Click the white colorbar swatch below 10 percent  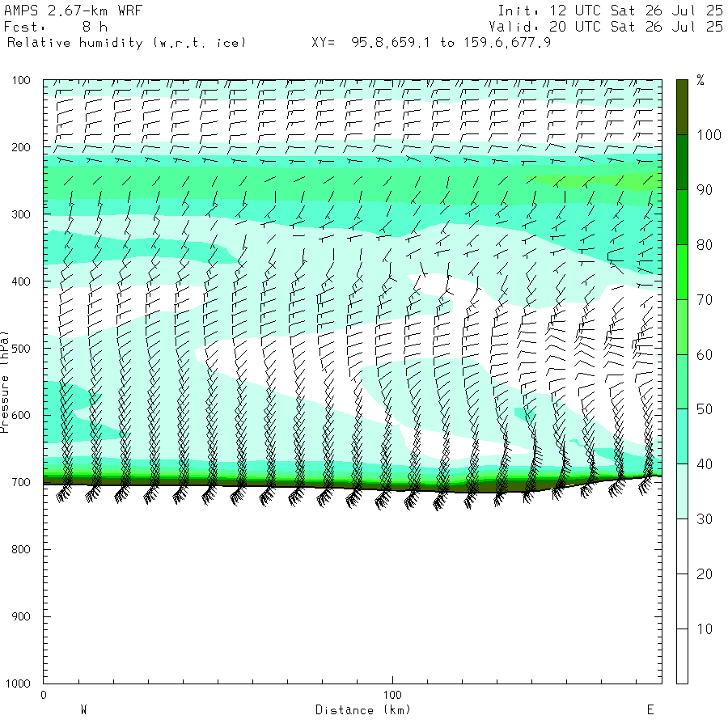tap(682, 657)
